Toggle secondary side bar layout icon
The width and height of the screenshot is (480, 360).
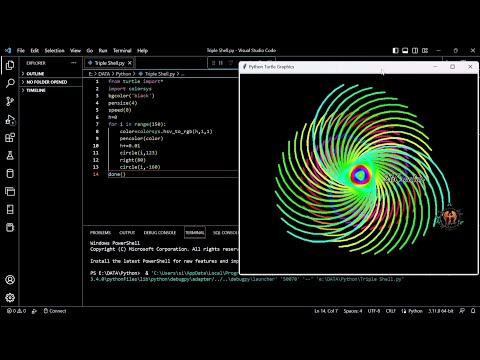click(x=415, y=50)
